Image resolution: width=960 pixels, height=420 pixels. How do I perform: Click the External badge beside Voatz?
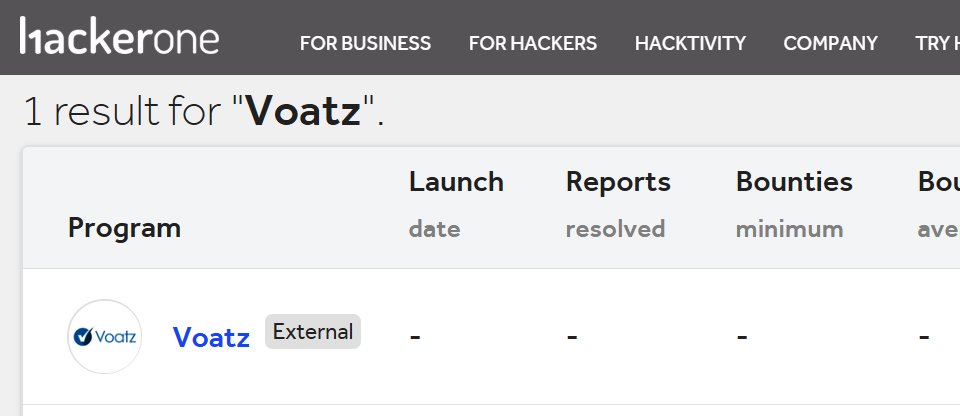coord(313,332)
